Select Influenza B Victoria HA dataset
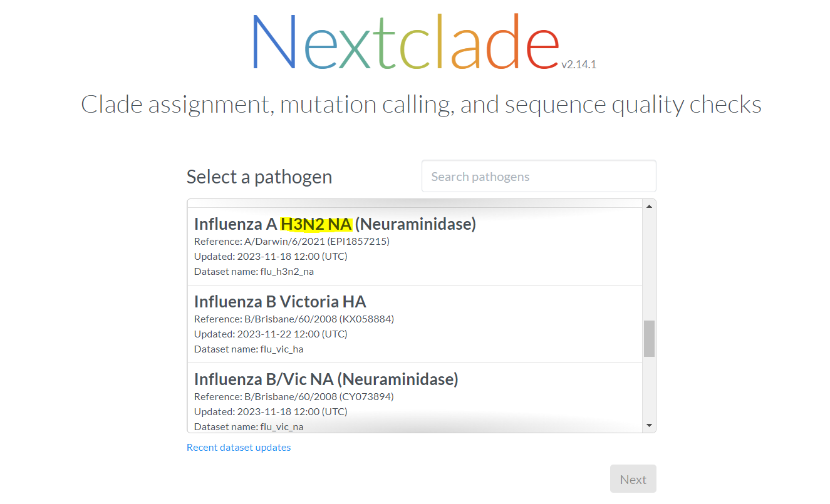Image resolution: width=830 pixels, height=504 pixels. [x=415, y=324]
